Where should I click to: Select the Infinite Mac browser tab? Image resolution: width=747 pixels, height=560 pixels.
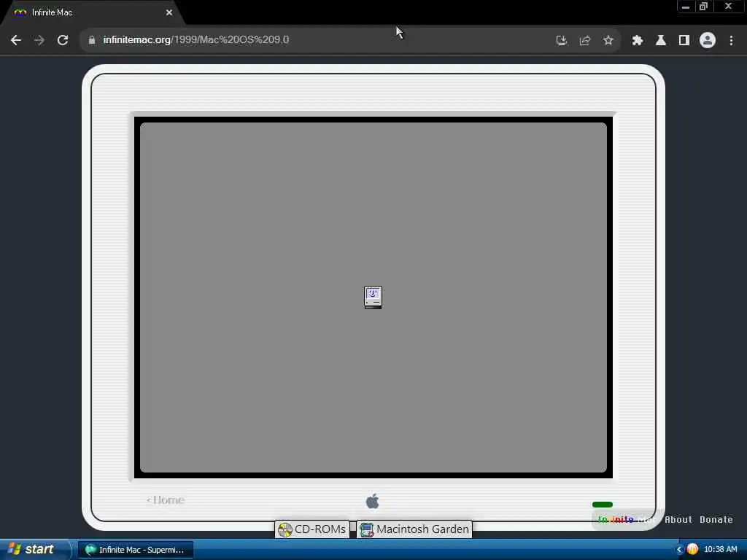(x=93, y=12)
